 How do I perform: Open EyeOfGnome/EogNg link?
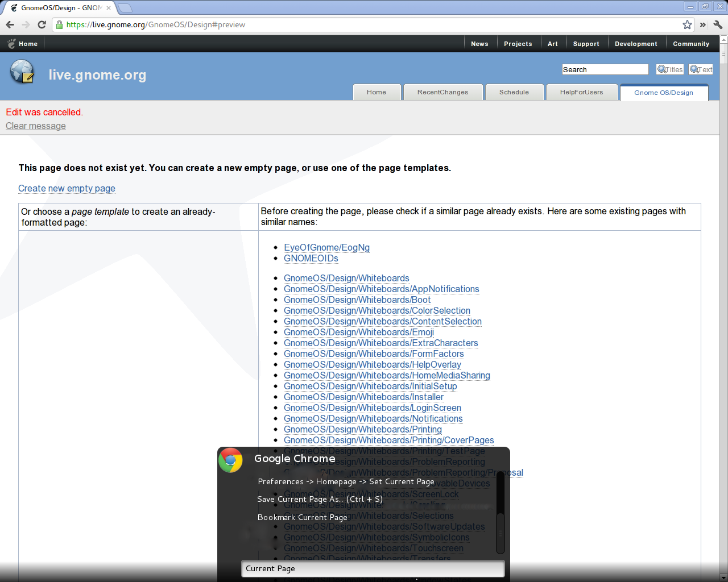click(x=326, y=248)
